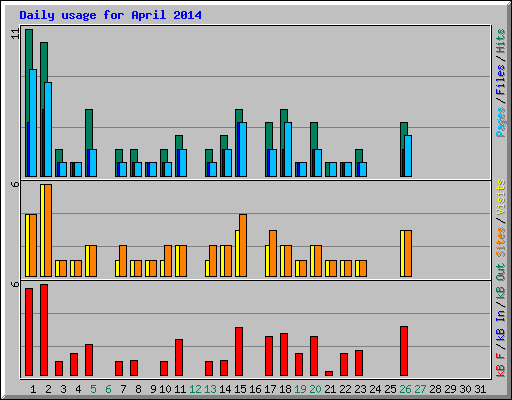Click the 'Files' legend label
The image size is (512, 400).
tap(500, 80)
